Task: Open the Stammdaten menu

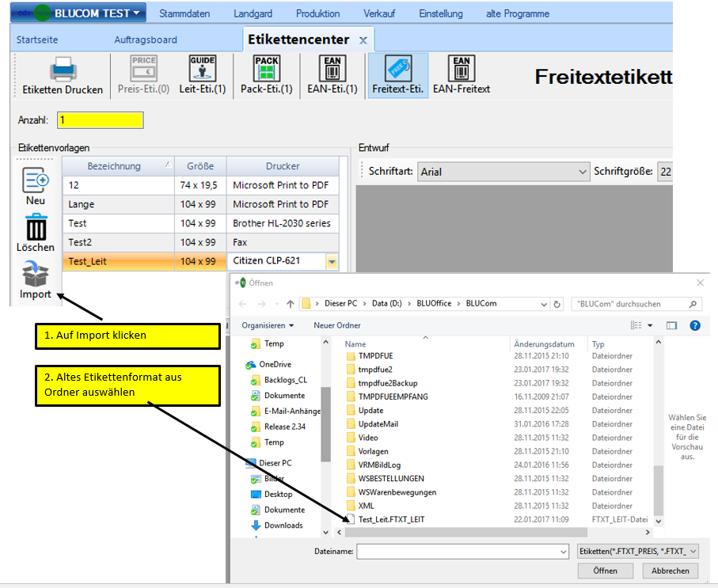Action: tap(187, 13)
